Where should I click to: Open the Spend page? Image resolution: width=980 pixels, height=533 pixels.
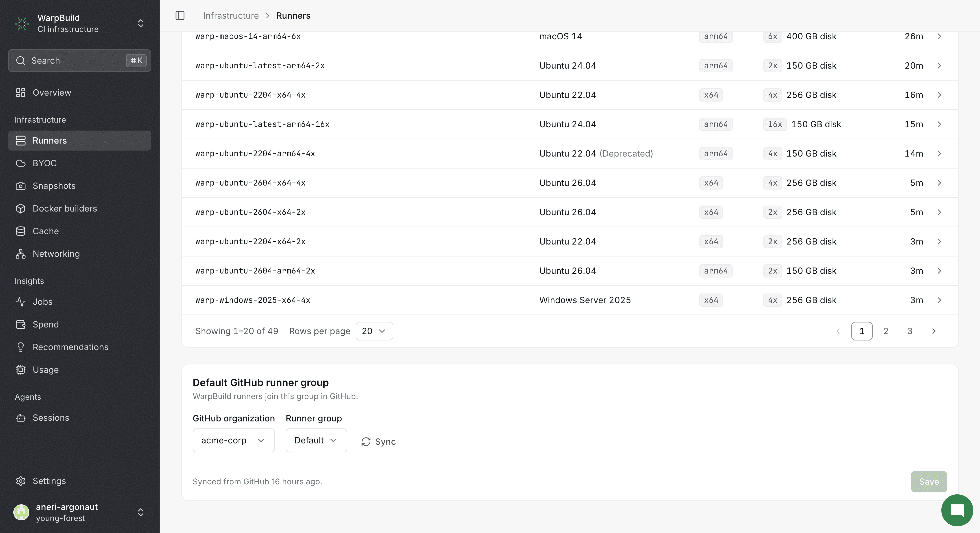(80, 324)
